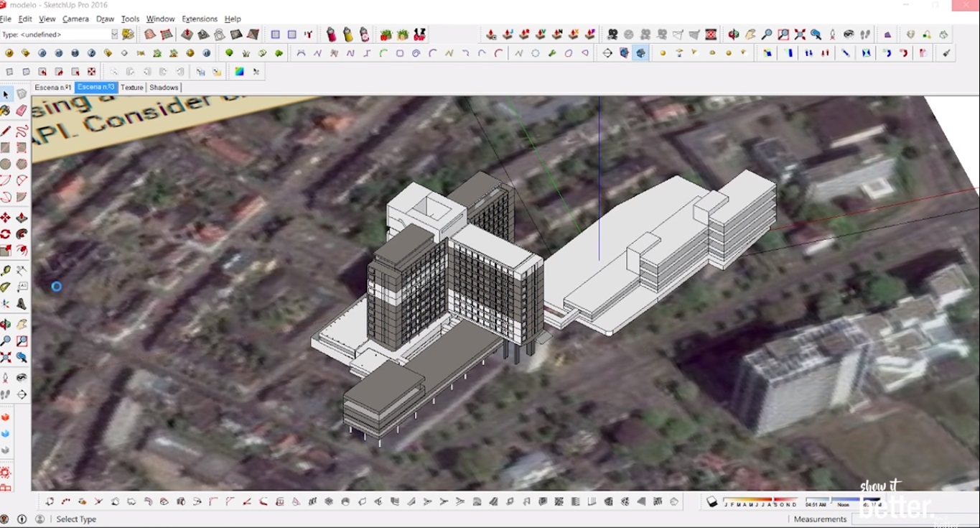This screenshot has height=528, width=980.
Task: Open the Tools menu
Action: coord(129,19)
